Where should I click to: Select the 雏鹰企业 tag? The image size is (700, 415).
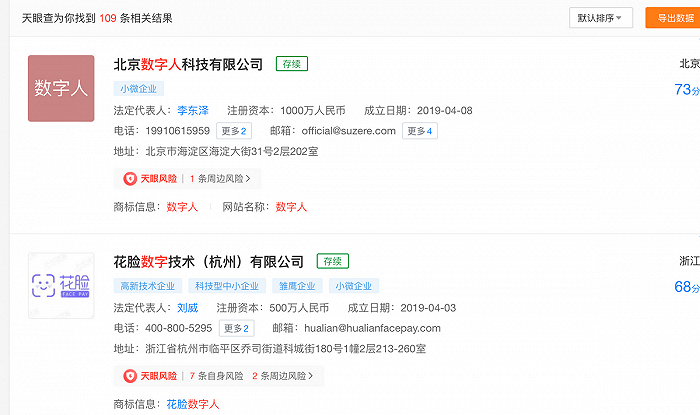297,286
